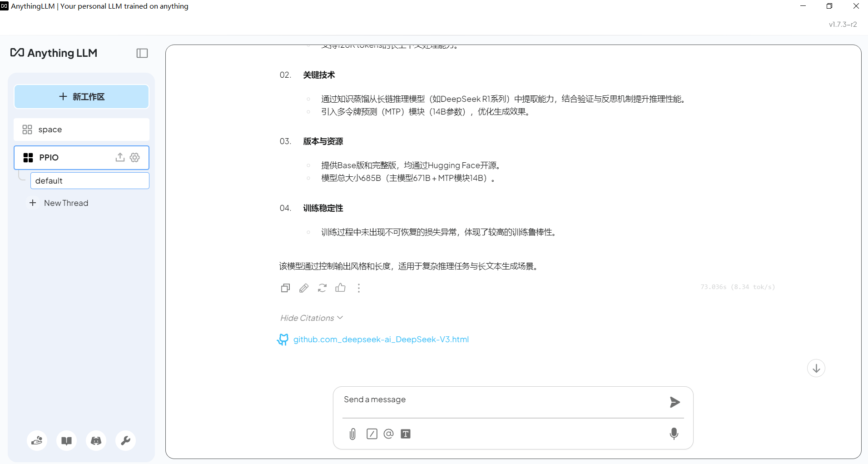This screenshot has width=868, height=464.
Task: Click the workspace grid icon beside space
Action: click(x=27, y=130)
